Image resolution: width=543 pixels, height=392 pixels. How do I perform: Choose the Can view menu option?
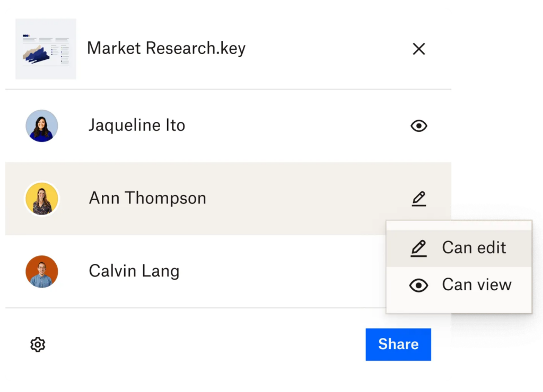476,285
